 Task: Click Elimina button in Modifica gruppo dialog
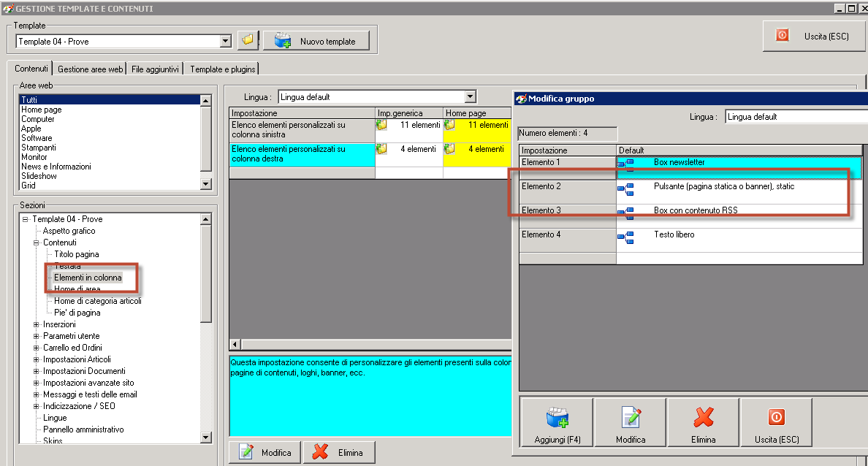point(703,422)
